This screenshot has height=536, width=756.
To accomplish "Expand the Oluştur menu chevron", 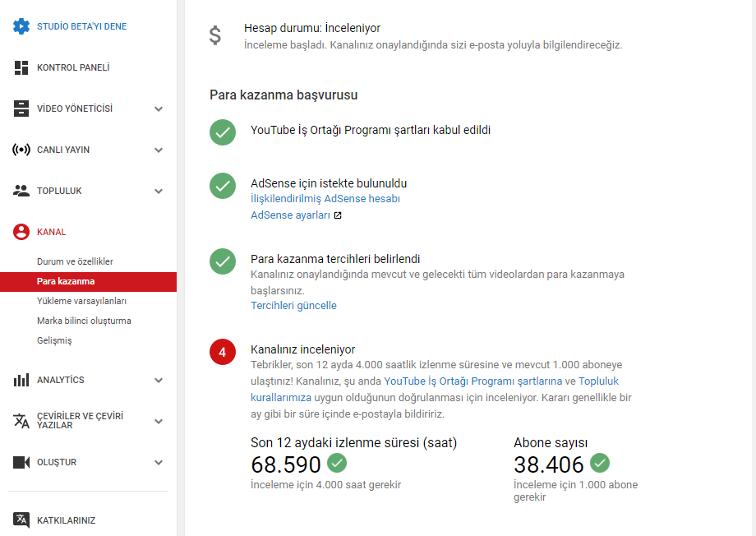I will click(159, 463).
